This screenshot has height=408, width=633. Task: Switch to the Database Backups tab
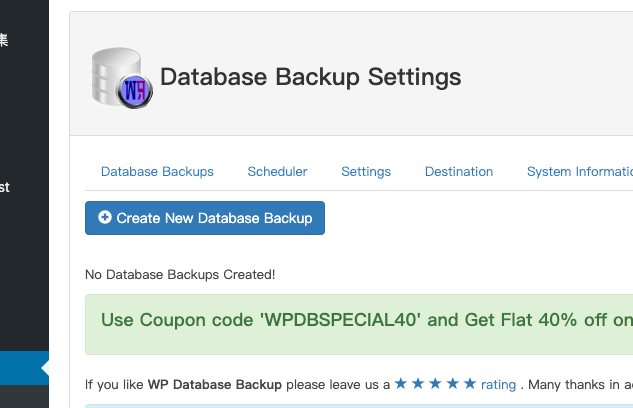[157, 171]
